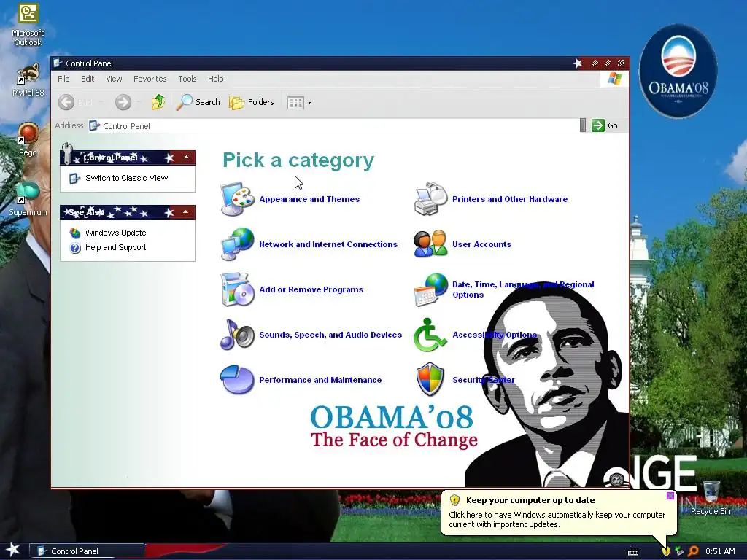Collapse the See Also sidebar section
Viewport: 747px width, 560px height.
pyautogui.click(x=186, y=212)
